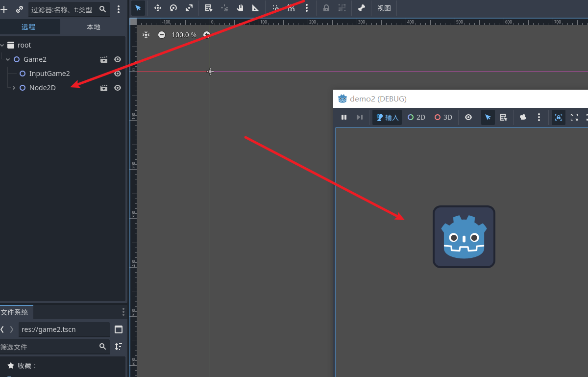Screen dimensions: 588x377
Task: Switch to the Pan hand tool
Action: pos(240,8)
